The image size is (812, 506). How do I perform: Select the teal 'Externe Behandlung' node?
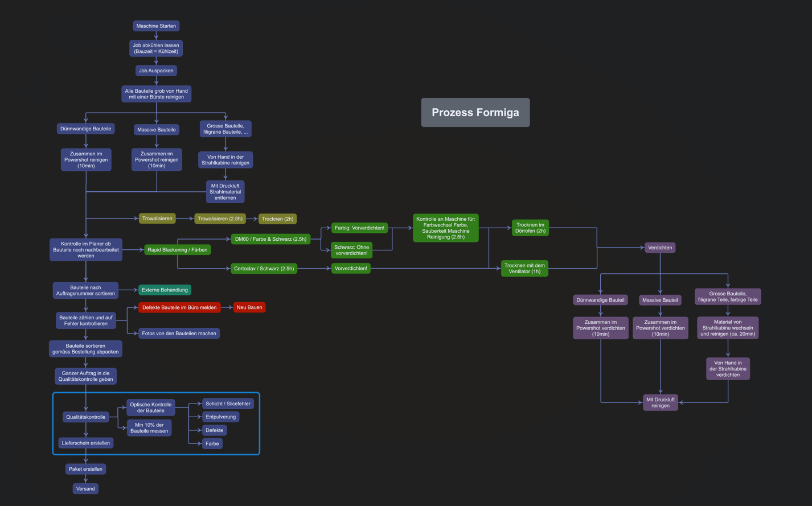click(165, 290)
